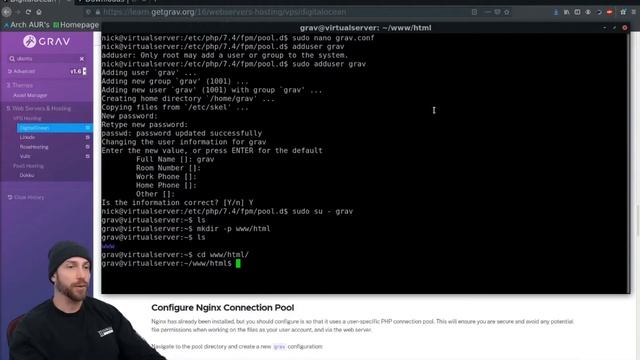Click the red extension icon in toolbar
Screen dimensions: 640x360
(609, 12)
